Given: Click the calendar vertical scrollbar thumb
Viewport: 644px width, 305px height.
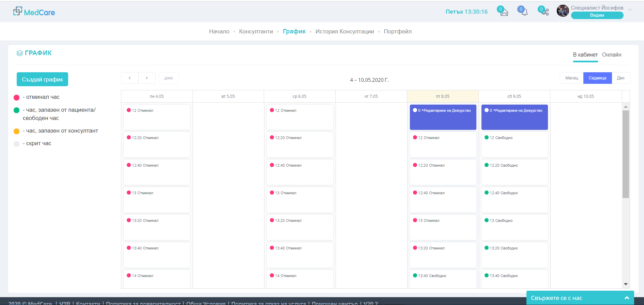Looking at the screenshot, I should coord(626,154).
